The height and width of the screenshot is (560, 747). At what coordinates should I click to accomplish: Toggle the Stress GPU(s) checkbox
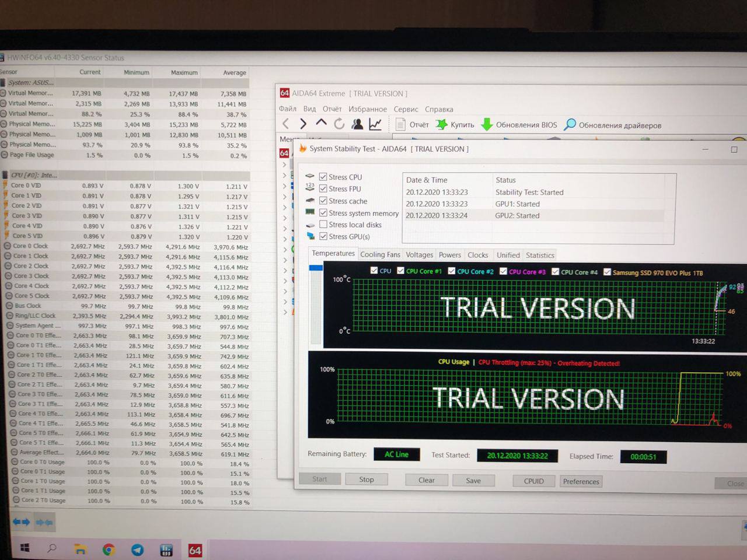point(323,236)
